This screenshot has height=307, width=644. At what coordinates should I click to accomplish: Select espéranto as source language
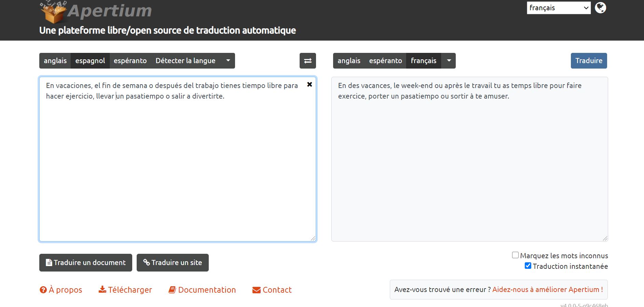pos(130,61)
